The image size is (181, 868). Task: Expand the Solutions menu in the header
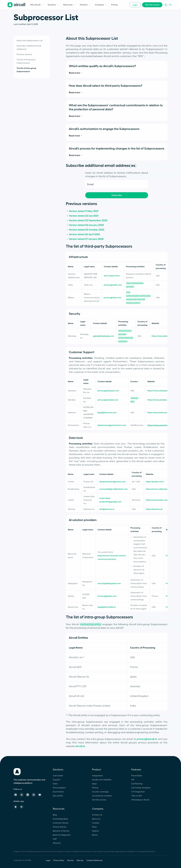[x=53, y=5]
